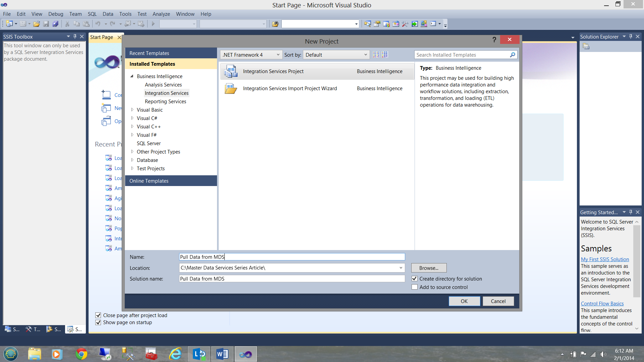Toggle Show page on startup checkbox
Screen dimensions: 644x362
click(x=98, y=322)
